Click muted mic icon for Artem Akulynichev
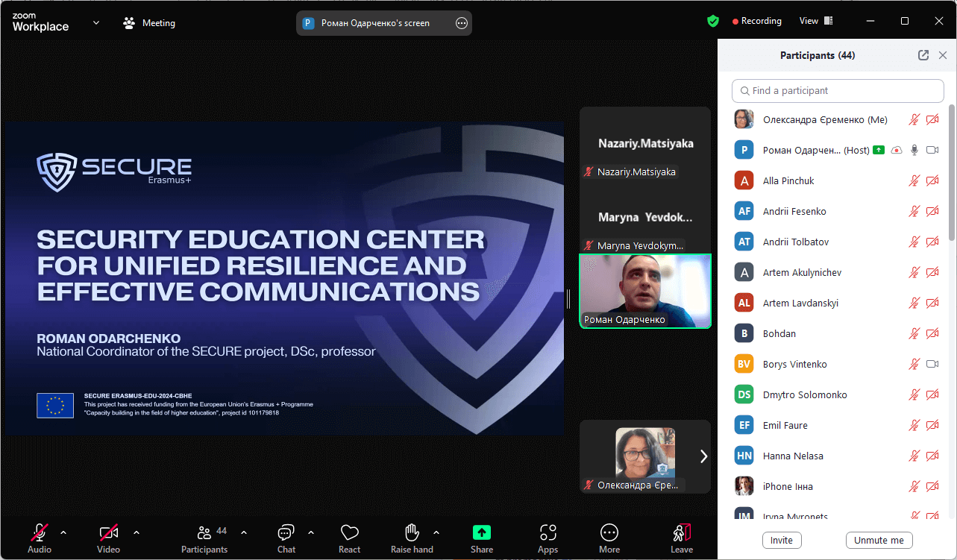Screen dimensions: 957x560 tap(914, 272)
